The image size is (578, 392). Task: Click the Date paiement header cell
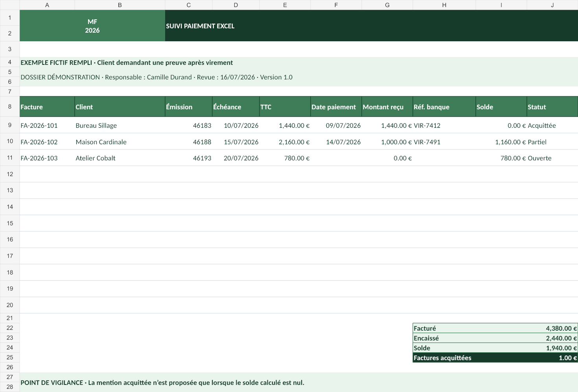point(336,107)
